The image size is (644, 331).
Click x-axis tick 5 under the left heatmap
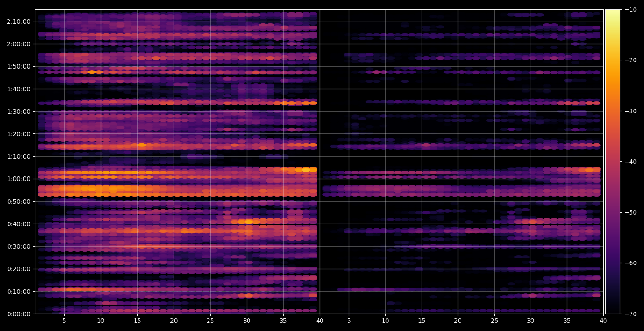pos(64,321)
